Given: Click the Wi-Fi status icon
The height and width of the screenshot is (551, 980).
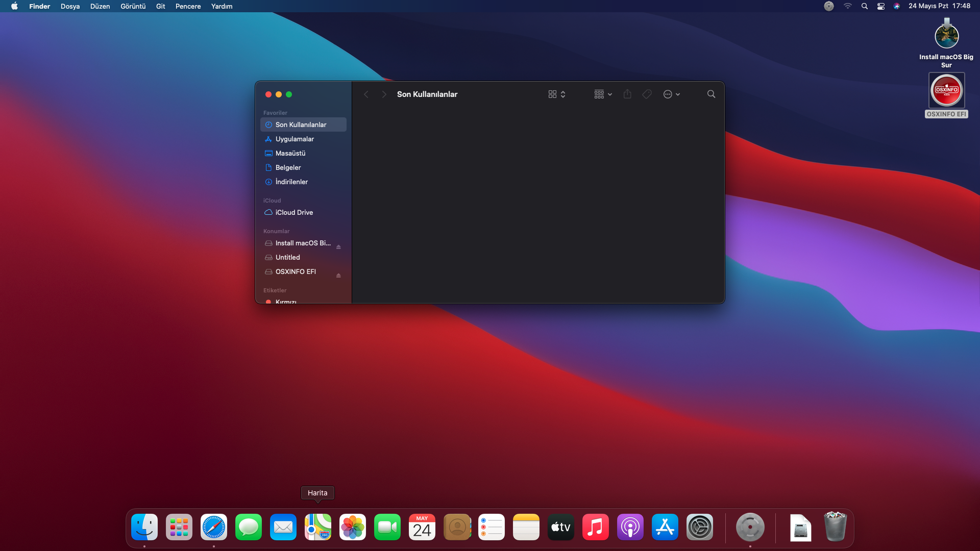Looking at the screenshot, I should click(848, 6).
